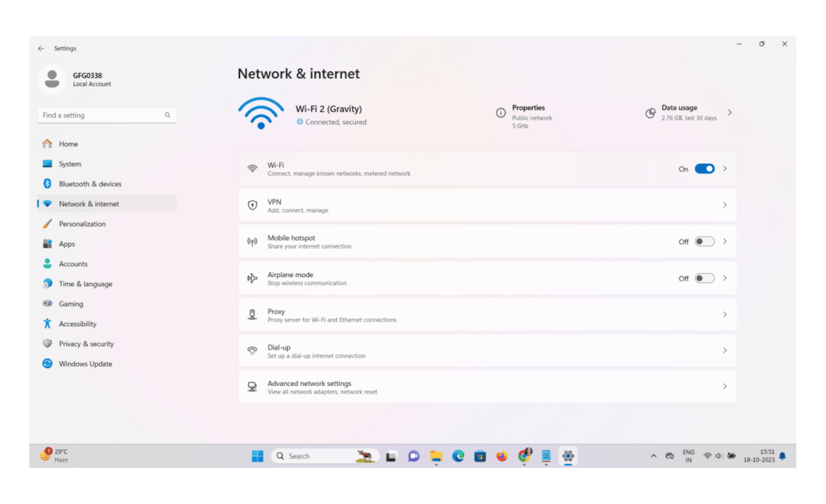Enable the Mobile hotspot toggle

704,242
